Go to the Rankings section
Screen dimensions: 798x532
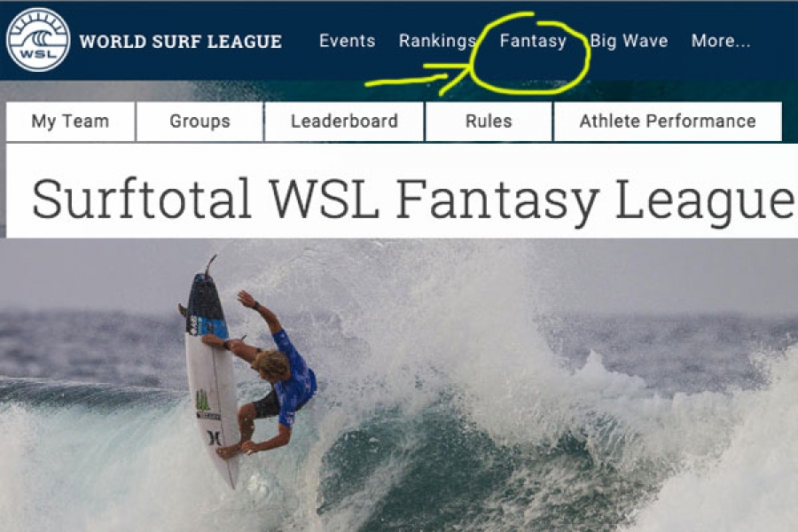[437, 42]
